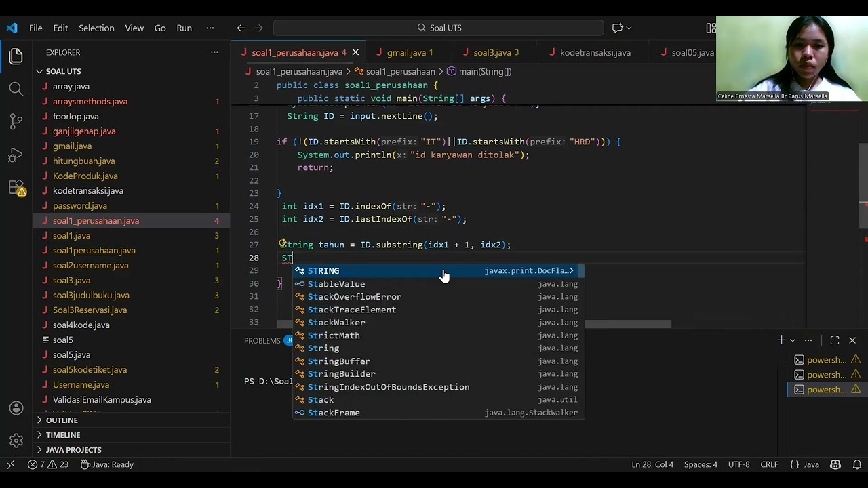
Task: Choose StringBuilder from suggestions
Action: (x=438, y=374)
